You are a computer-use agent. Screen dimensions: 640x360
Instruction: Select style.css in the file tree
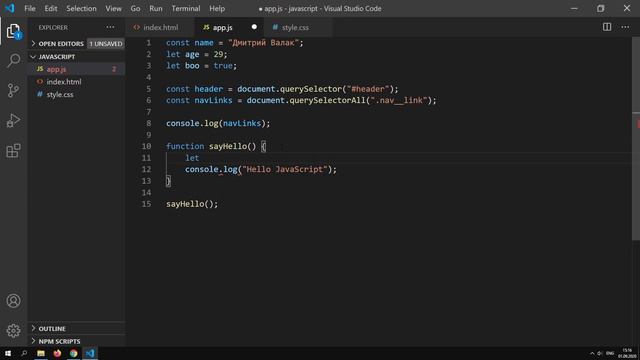pyautogui.click(x=76, y=94)
